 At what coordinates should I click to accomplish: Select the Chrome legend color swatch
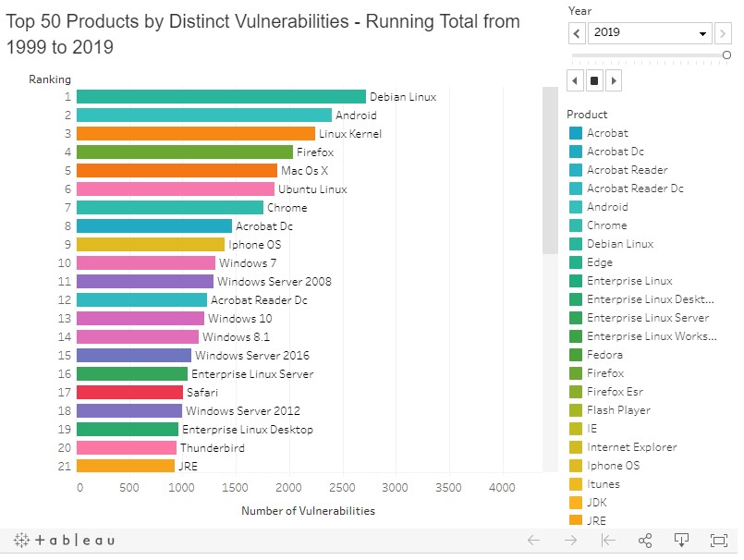pyautogui.click(x=576, y=225)
